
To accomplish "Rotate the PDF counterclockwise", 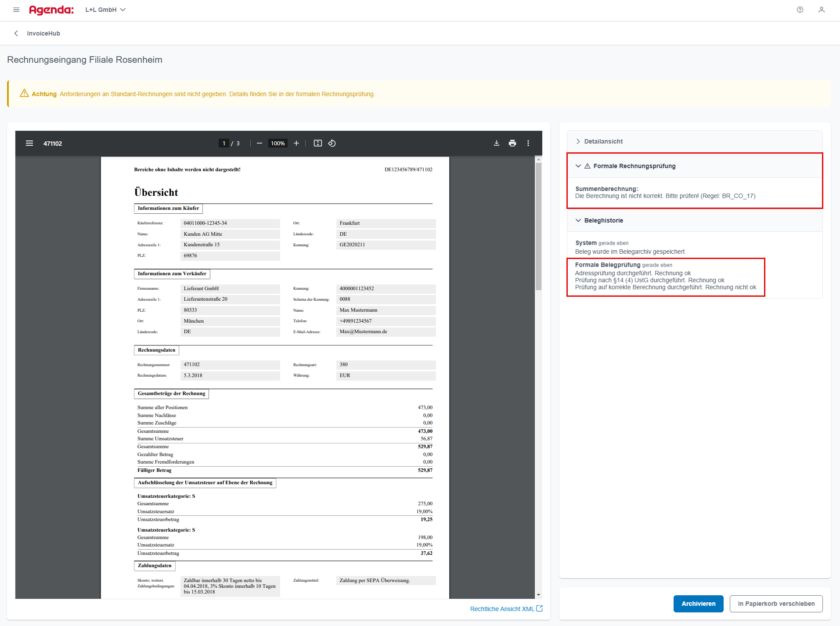I will [x=332, y=143].
